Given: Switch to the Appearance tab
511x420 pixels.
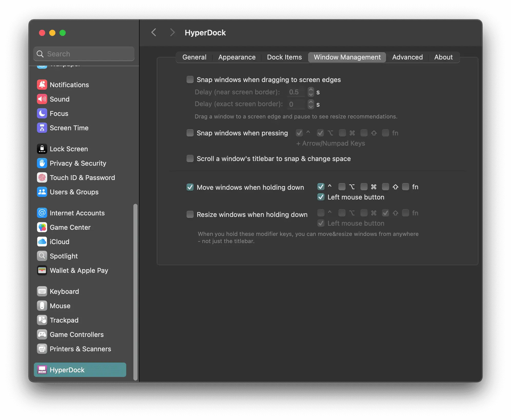Looking at the screenshot, I should [x=237, y=57].
